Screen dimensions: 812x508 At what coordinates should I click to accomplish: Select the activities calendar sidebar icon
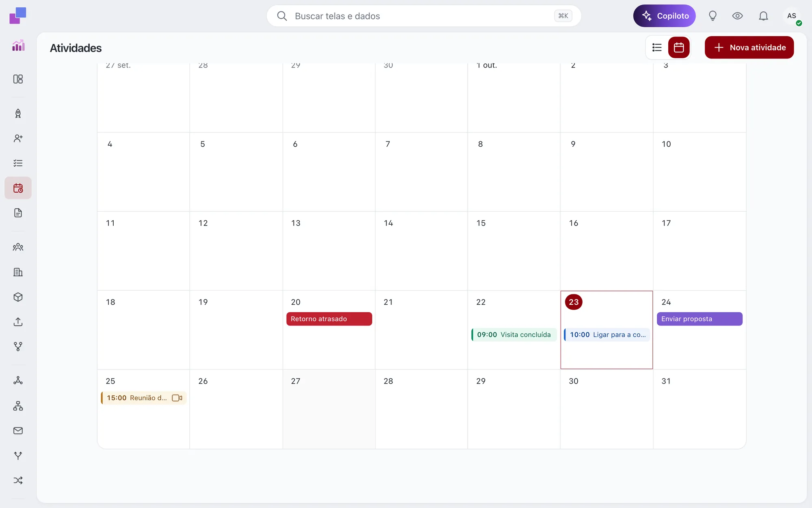(x=18, y=188)
